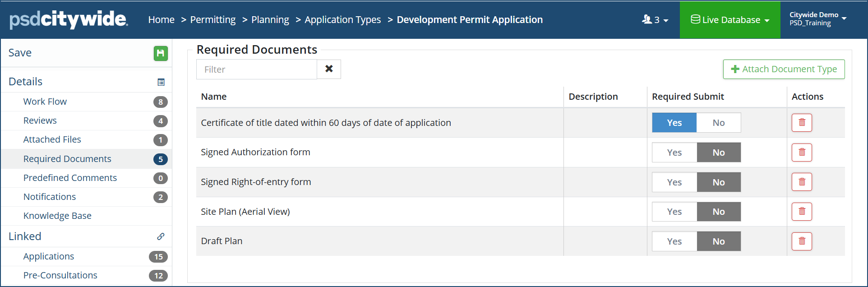
Task: Clear the filter with the X button
Action: click(x=329, y=69)
